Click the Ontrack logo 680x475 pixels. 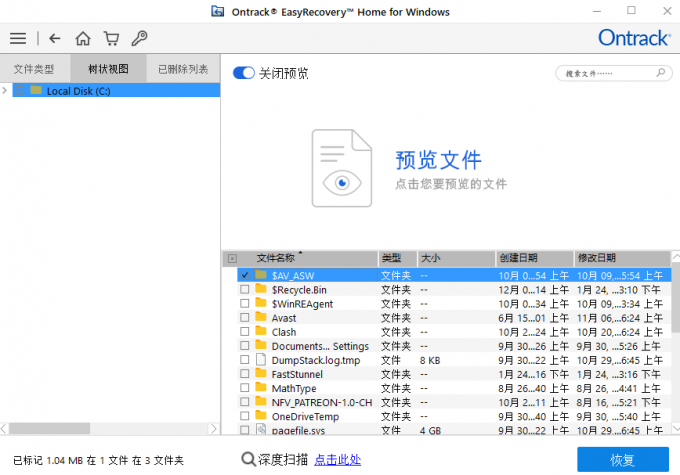pos(634,38)
